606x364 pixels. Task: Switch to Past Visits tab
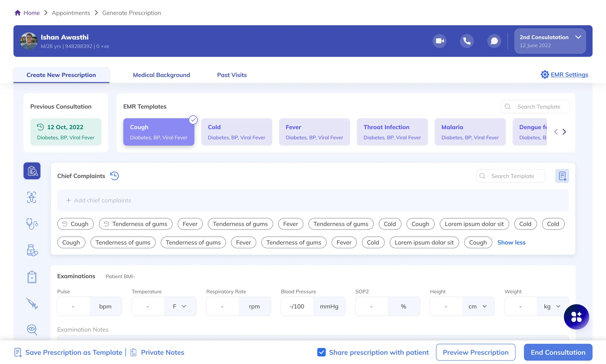point(232,75)
